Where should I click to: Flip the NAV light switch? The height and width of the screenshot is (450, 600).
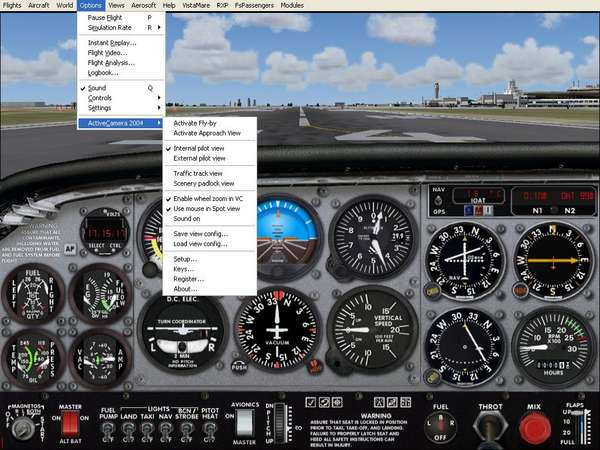166,432
